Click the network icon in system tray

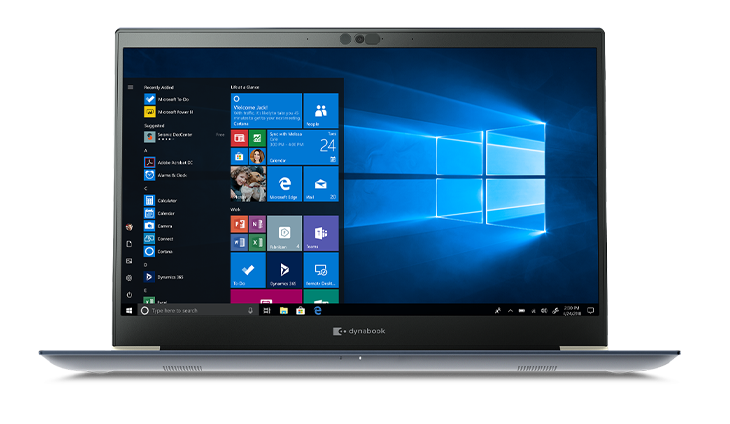click(534, 310)
